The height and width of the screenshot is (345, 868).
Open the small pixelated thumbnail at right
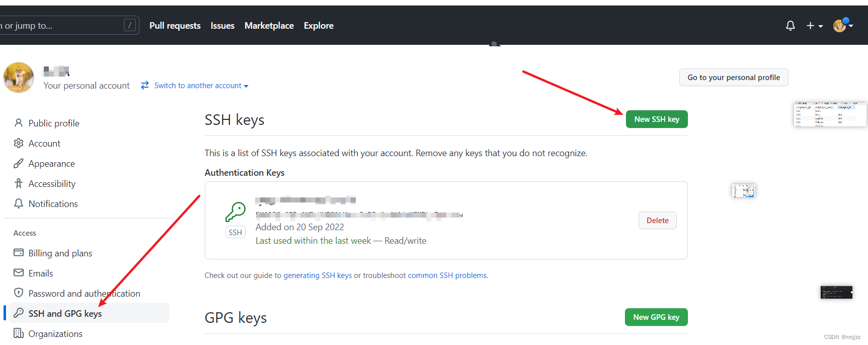coord(744,191)
